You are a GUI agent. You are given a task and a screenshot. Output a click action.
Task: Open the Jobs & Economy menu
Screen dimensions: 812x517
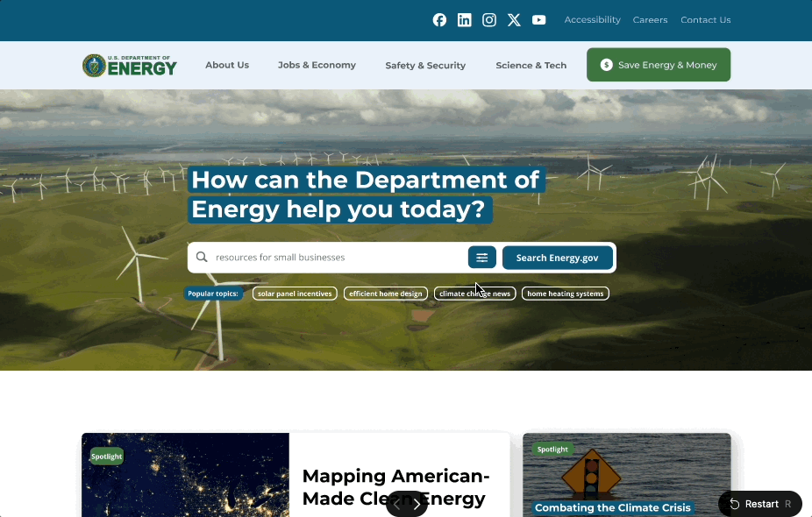click(x=317, y=65)
